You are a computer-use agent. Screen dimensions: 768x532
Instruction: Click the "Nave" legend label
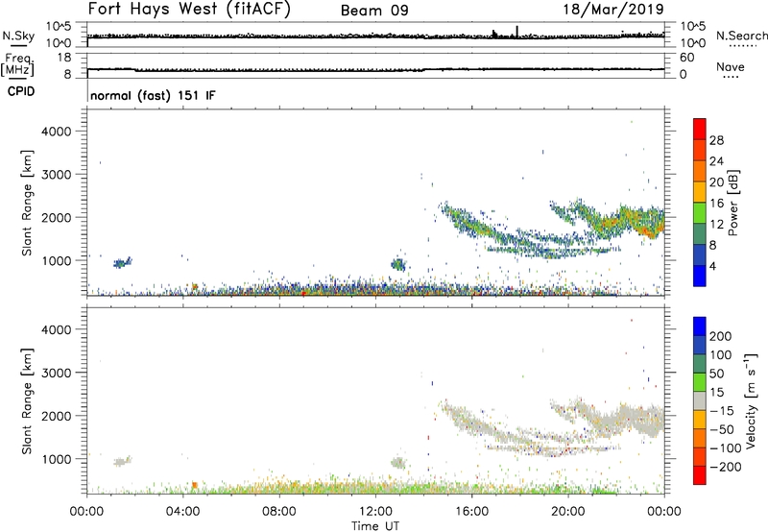(x=730, y=67)
